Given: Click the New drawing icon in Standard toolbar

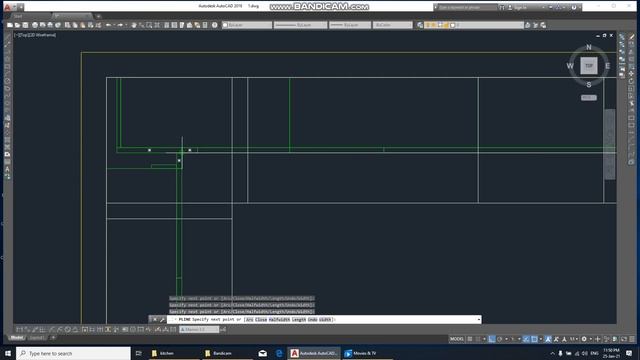Looking at the screenshot, I should click(9, 25).
